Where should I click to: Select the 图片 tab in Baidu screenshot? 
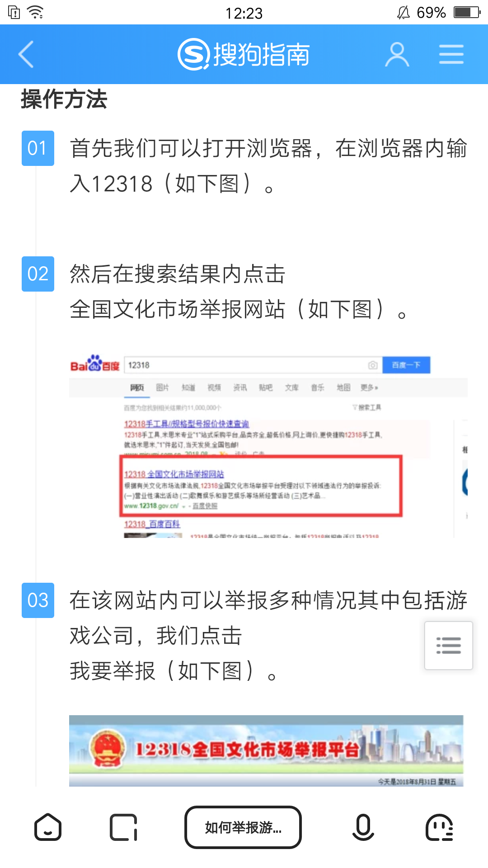[x=162, y=387]
